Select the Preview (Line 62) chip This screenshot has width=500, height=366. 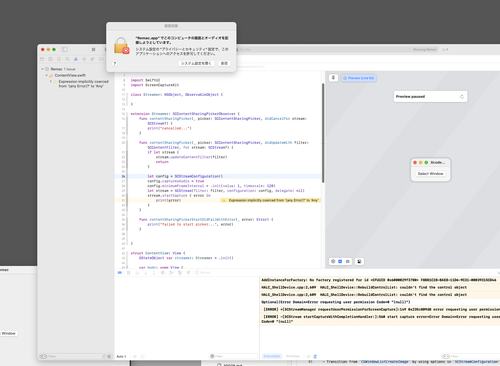tap(359, 78)
